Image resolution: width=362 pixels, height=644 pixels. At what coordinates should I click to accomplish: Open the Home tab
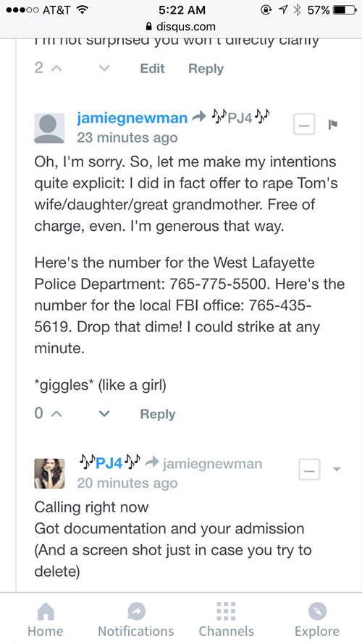click(45, 619)
